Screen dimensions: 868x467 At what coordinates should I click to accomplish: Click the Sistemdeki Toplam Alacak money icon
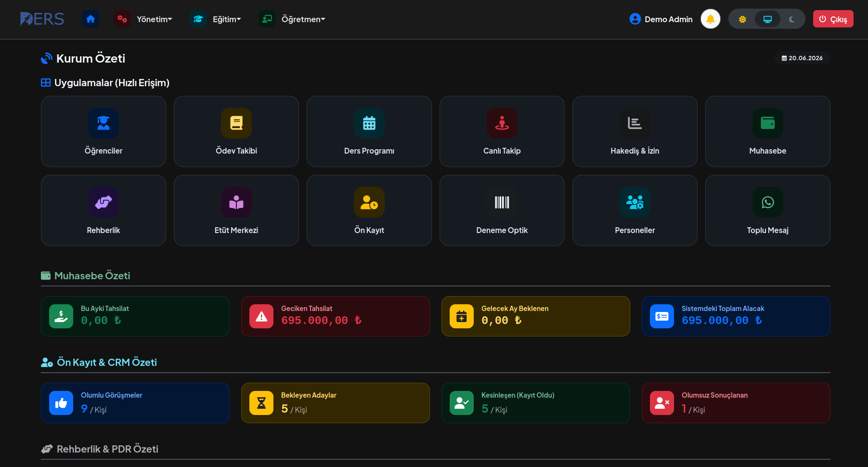coord(662,316)
